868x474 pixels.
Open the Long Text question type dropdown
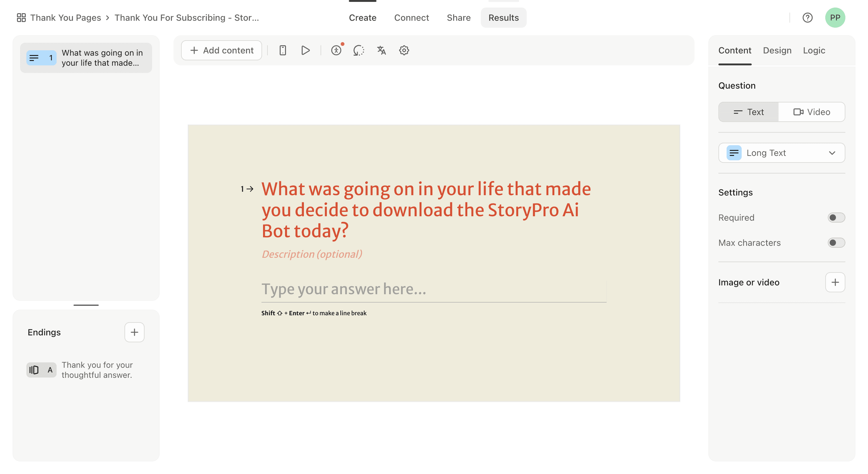(781, 153)
